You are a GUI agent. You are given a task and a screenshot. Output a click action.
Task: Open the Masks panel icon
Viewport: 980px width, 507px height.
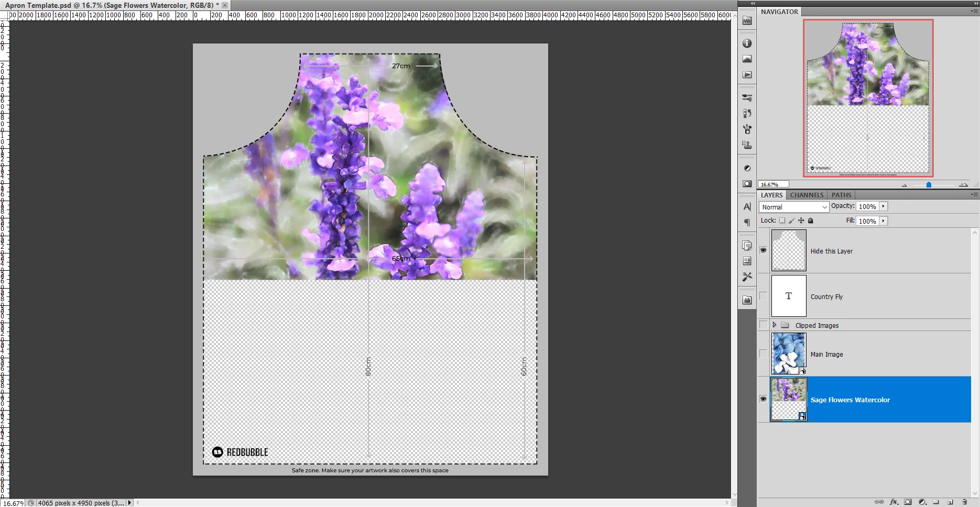tap(747, 184)
